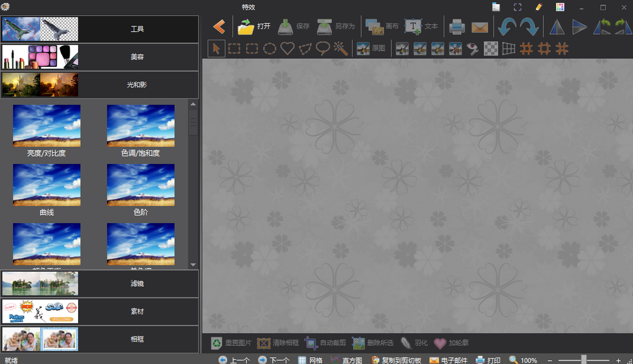This screenshot has height=364, width=633.
Task: Click the 打开 open file button
Action: (254, 26)
